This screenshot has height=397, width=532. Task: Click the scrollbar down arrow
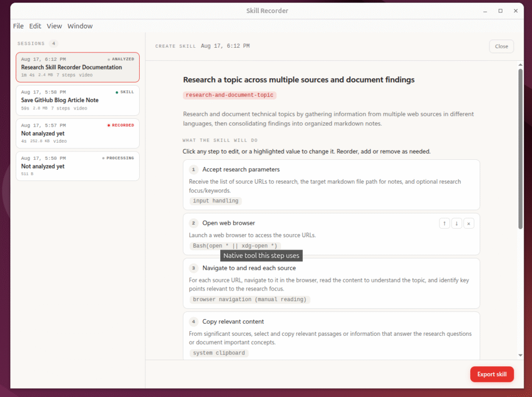(520, 355)
